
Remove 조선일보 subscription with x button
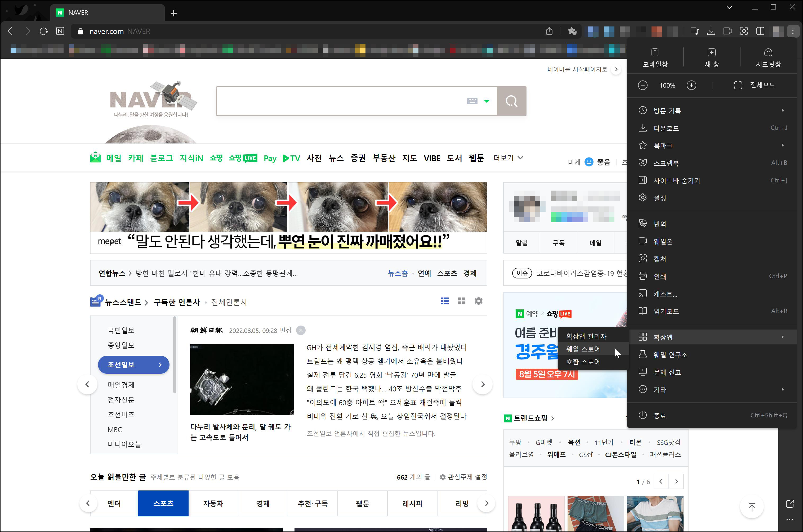tap(301, 331)
